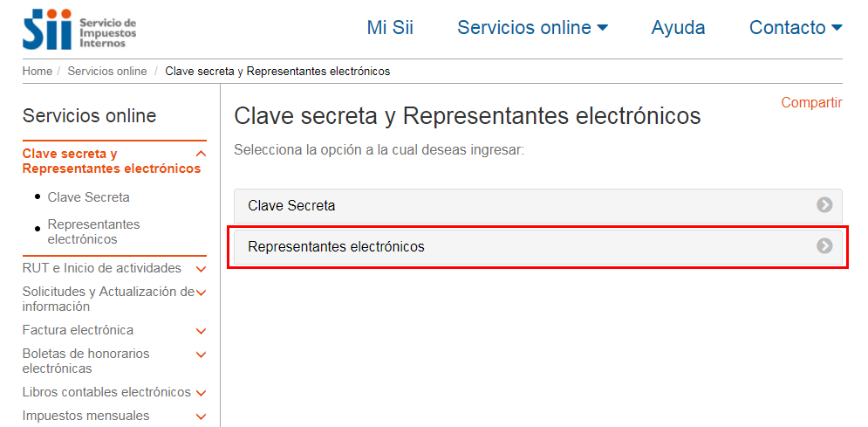Click the arrow icon on Clave Secreta row

tap(824, 205)
